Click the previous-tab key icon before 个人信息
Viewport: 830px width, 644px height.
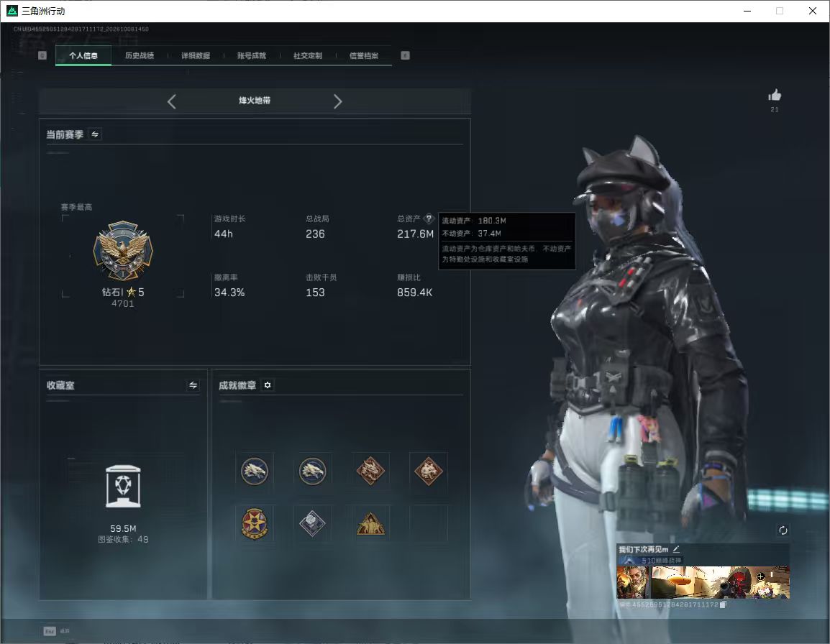pyautogui.click(x=42, y=55)
